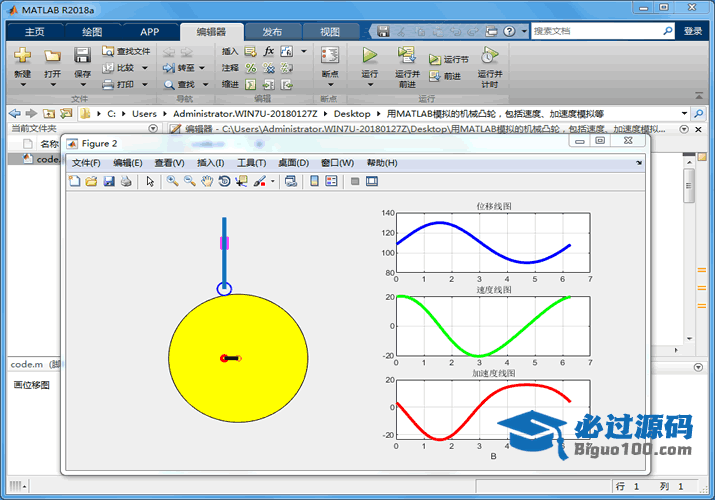The height and width of the screenshot is (500, 715).
Task: Toggle the brush data tool
Action: tap(259, 181)
